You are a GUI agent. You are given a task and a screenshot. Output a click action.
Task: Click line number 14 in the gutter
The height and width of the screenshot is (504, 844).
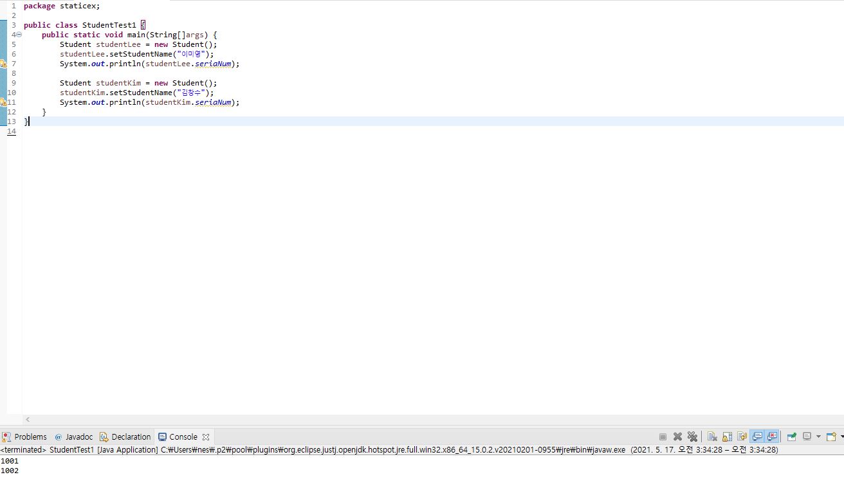point(12,131)
